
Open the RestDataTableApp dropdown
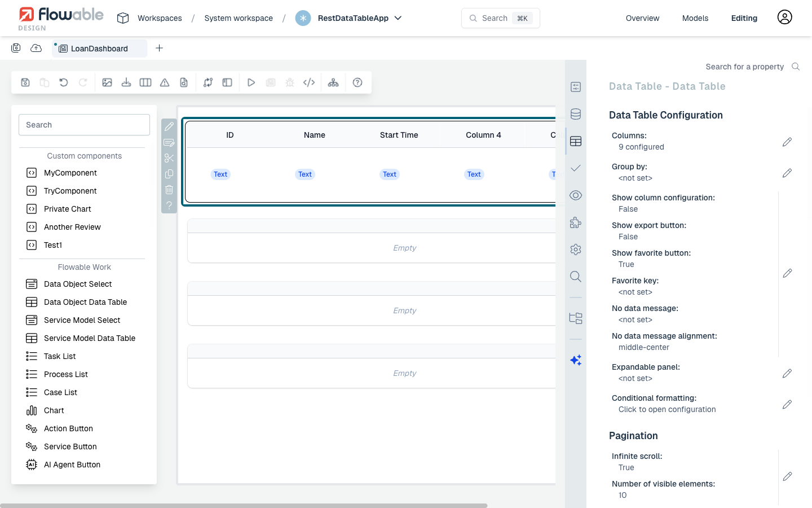[x=398, y=18]
